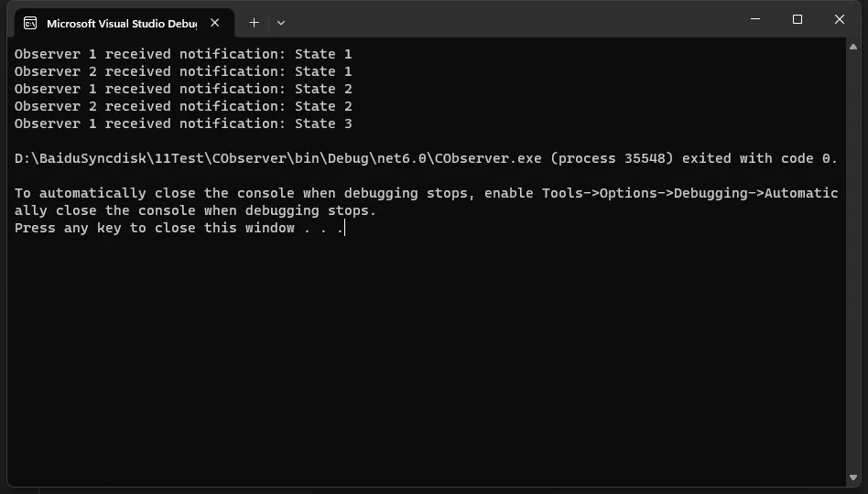Maximize the terminal window
Image resolution: width=868 pixels, height=494 pixels.
[x=797, y=19]
